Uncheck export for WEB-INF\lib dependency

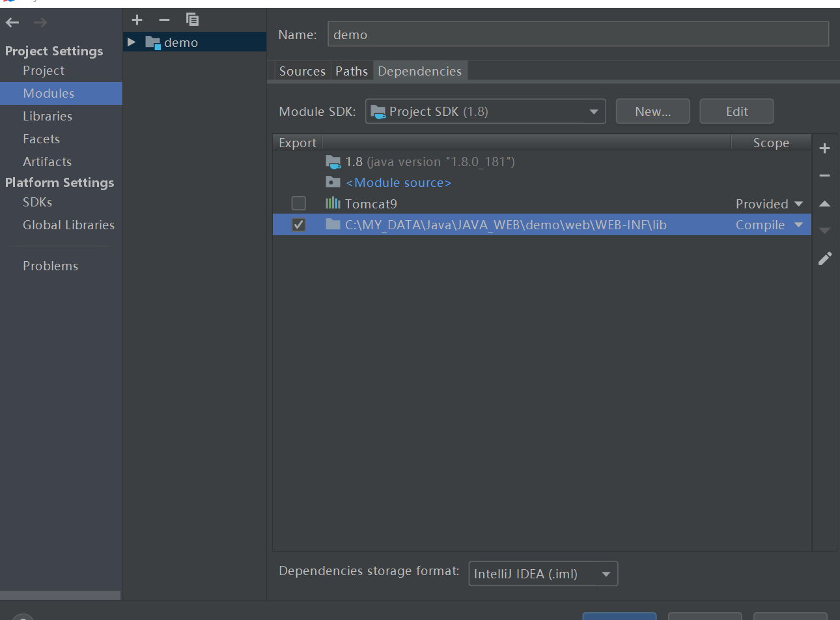[x=298, y=224]
